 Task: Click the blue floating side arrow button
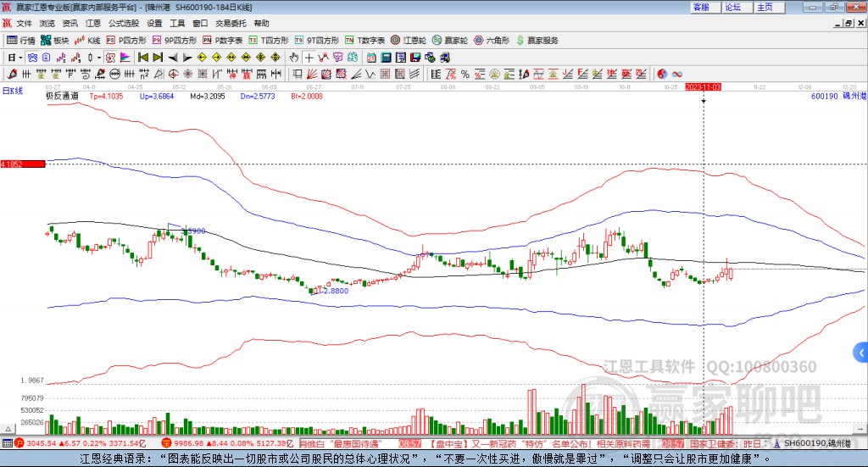pyautogui.click(x=860, y=351)
